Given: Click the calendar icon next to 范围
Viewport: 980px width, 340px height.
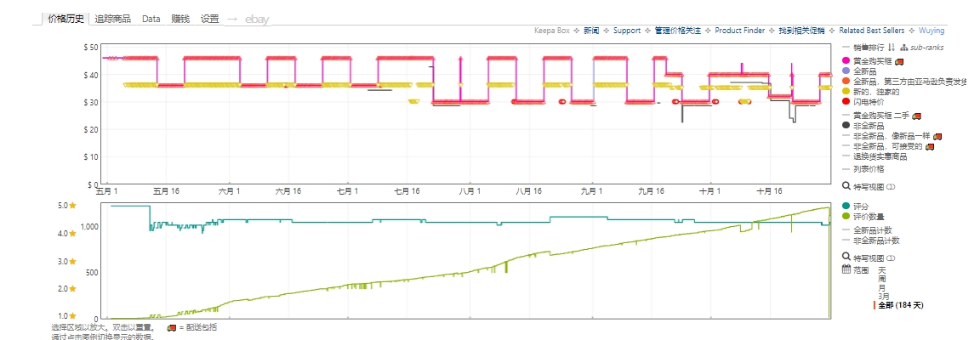Looking at the screenshot, I should 846,269.
